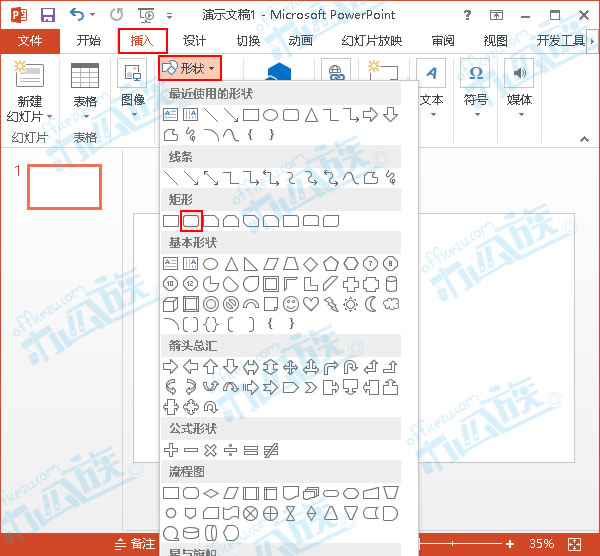
Task: Select the rounded rectangle in 矩形 section
Action: (191, 221)
